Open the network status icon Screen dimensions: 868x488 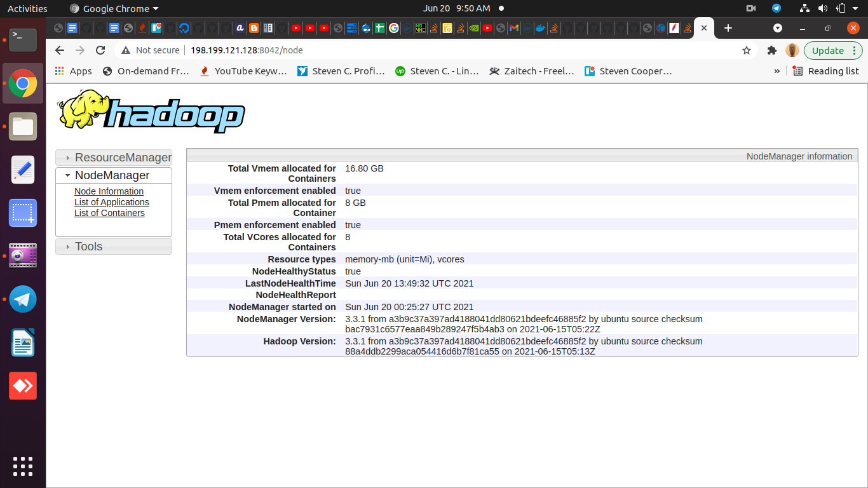click(x=805, y=8)
